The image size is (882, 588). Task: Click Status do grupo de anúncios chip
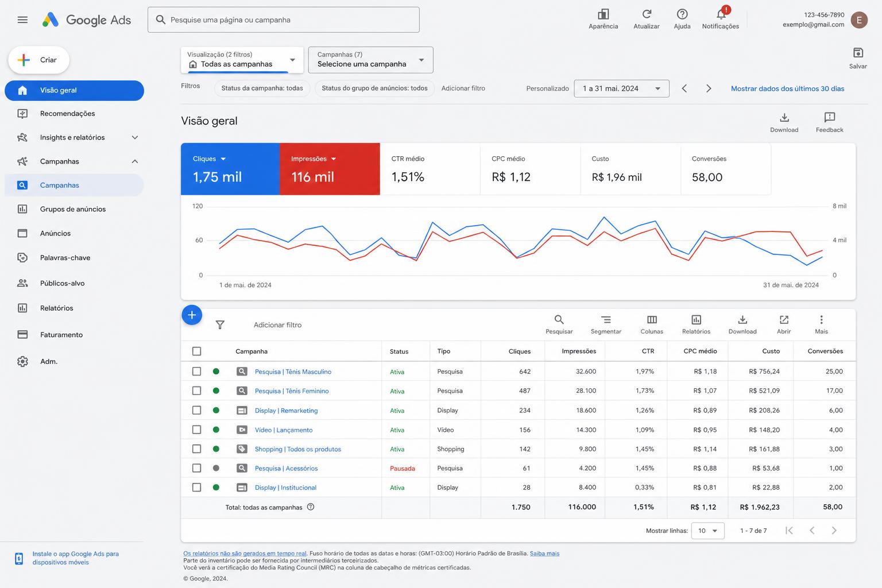pyautogui.click(x=374, y=88)
